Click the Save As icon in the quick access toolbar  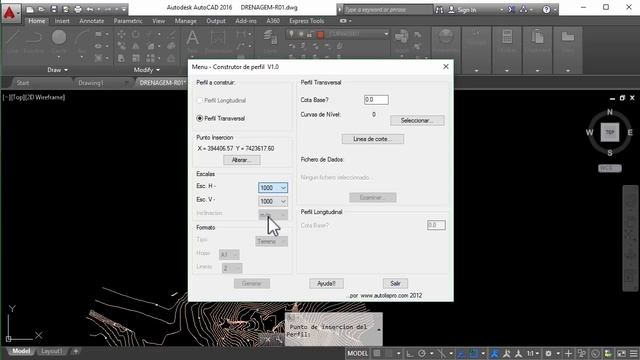(66, 9)
